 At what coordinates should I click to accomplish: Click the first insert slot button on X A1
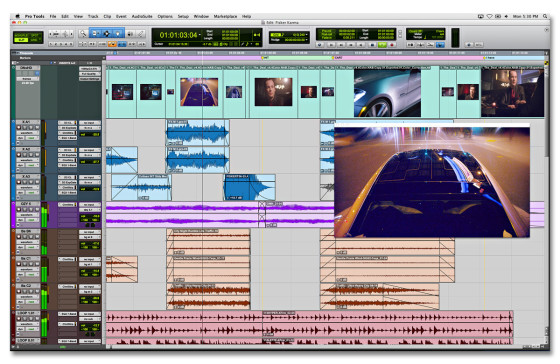click(67, 123)
